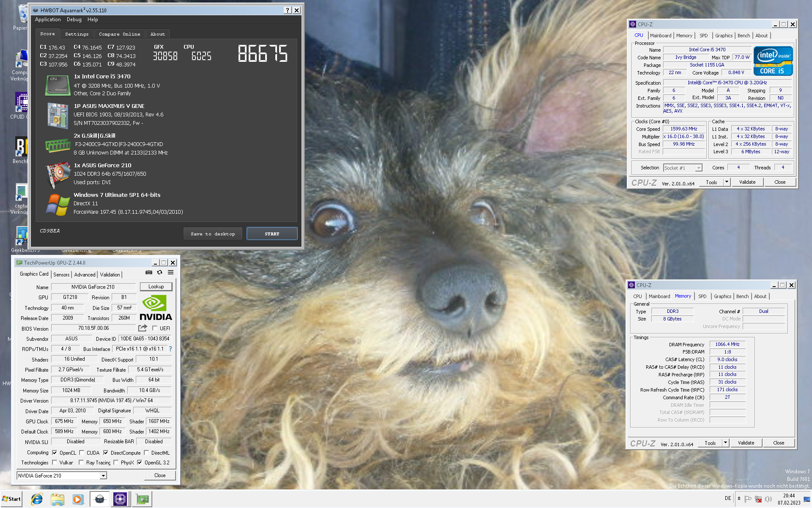Click the Lookup button in GPU-Z

(x=156, y=287)
